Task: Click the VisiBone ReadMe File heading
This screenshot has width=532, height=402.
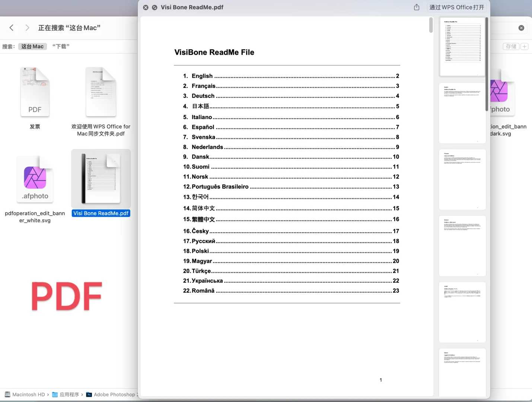Action: coord(214,52)
